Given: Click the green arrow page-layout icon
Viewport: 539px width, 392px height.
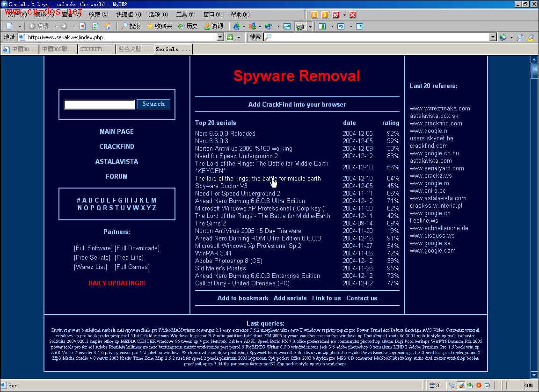Looking at the screenshot, I should (x=322, y=26).
